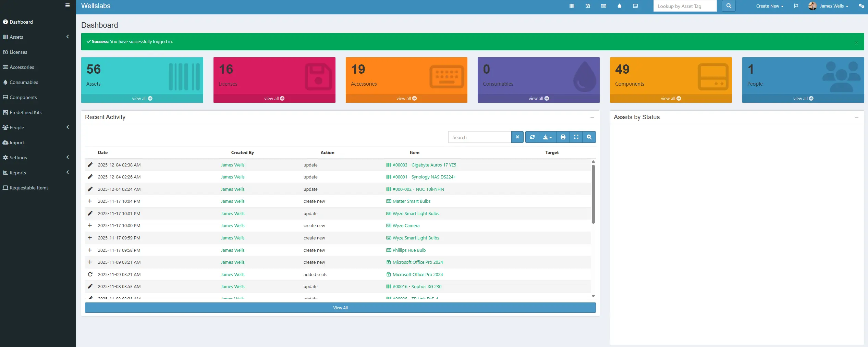The height and width of the screenshot is (347, 868).
Task: Expand Settings submenu chevron in sidebar
Action: point(68,157)
